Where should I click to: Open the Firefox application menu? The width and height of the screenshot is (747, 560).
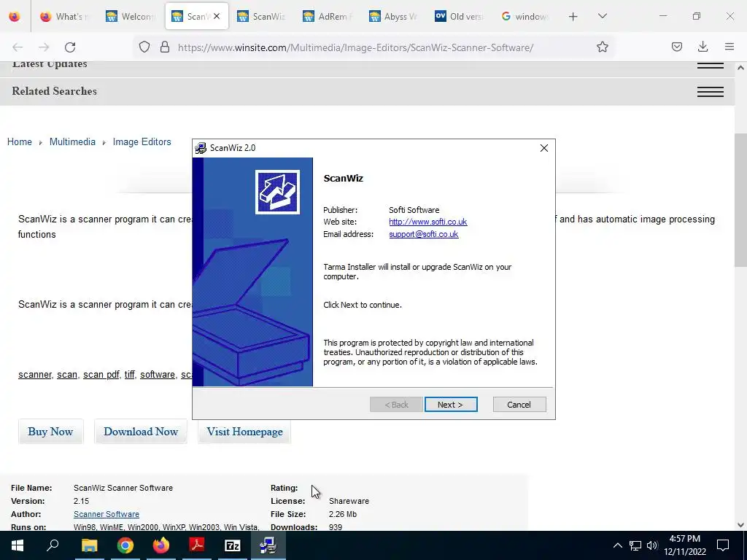point(729,47)
